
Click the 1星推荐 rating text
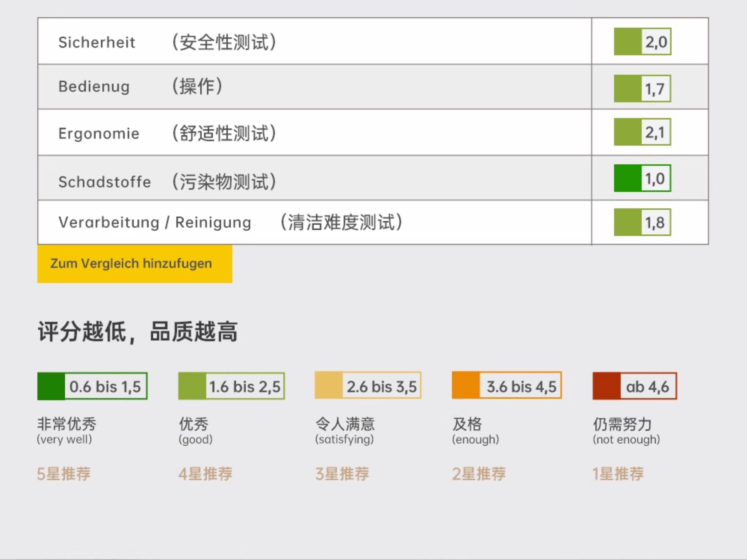pos(618,474)
